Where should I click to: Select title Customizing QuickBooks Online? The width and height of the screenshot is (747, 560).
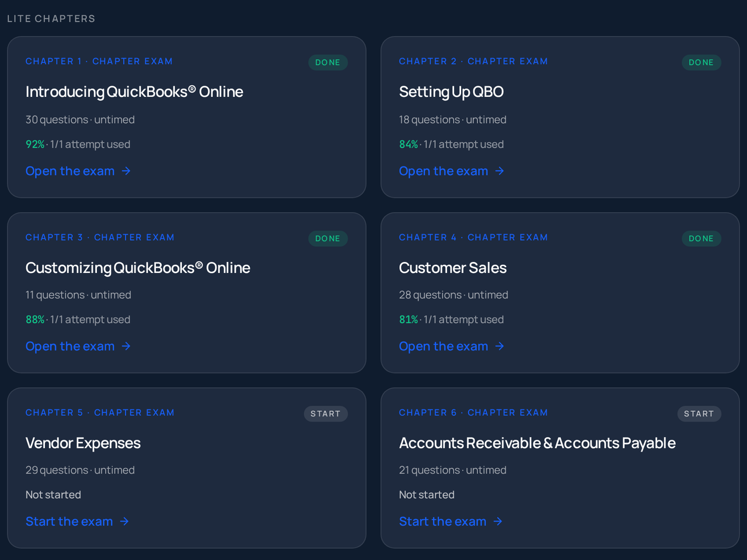pyautogui.click(x=138, y=268)
